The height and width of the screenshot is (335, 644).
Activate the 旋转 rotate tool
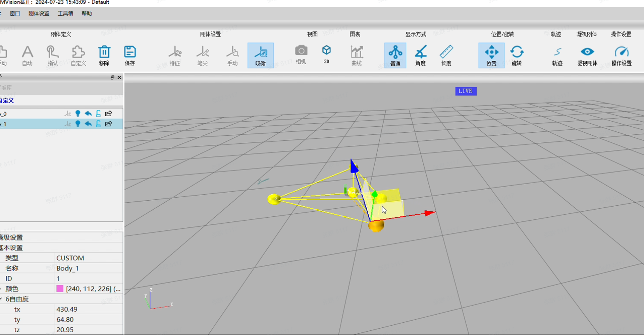click(517, 55)
